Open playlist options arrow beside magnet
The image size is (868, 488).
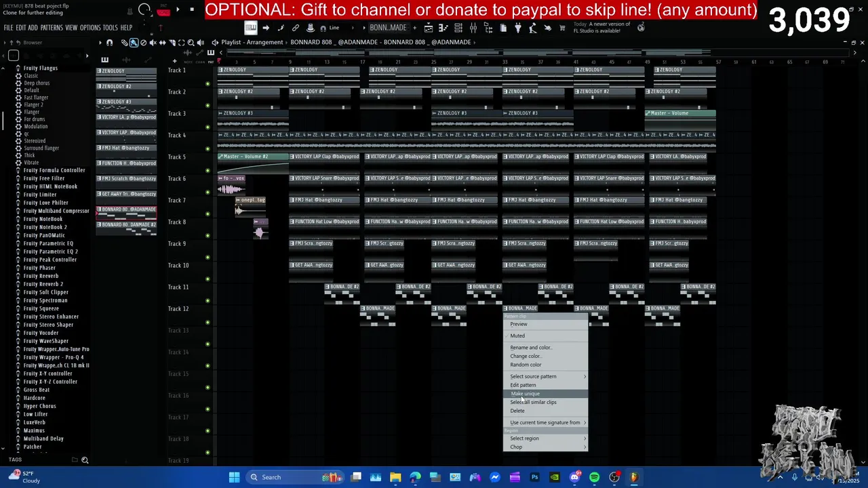pyautogui.click(x=100, y=43)
